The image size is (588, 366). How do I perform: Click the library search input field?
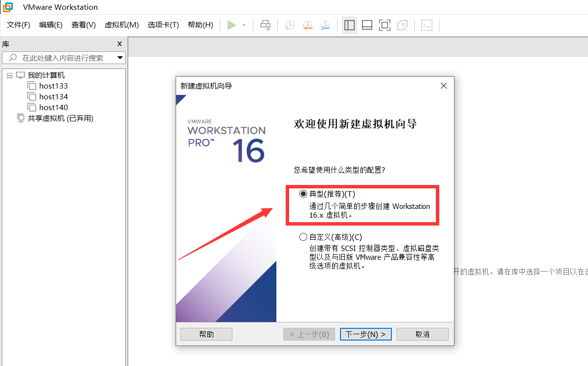click(x=64, y=58)
